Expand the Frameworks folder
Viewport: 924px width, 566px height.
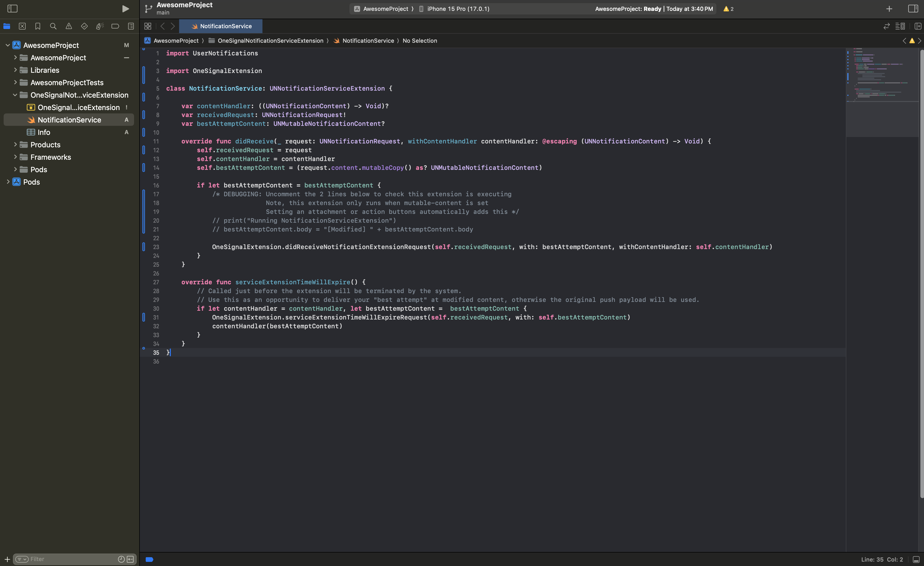15,157
